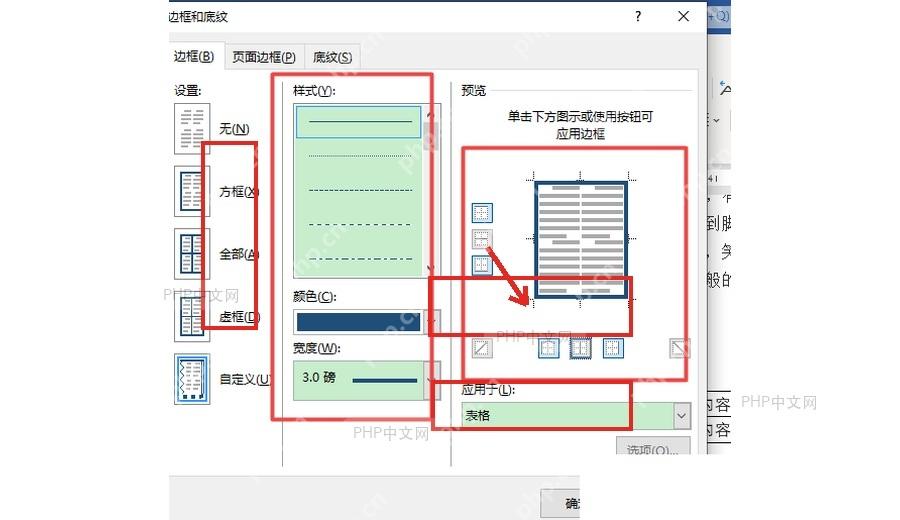Switch to the 页面边框(P) tab
Image resolution: width=900 pixels, height=520 pixels.
[x=264, y=57]
